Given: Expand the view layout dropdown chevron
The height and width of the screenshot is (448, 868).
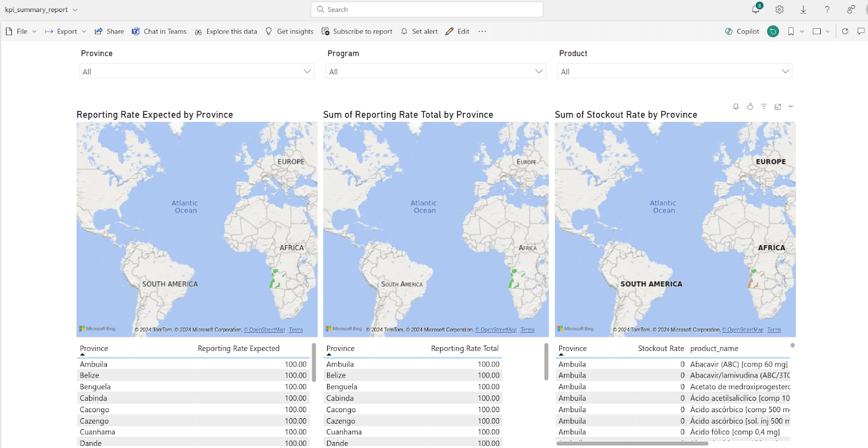Looking at the screenshot, I should pyautogui.click(x=828, y=31).
